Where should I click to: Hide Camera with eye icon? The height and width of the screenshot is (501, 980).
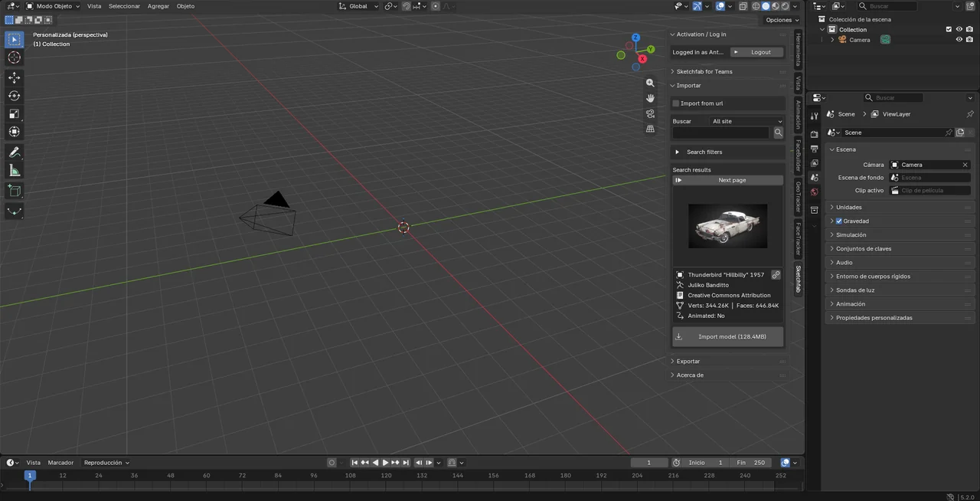pyautogui.click(x=959, y=40)
